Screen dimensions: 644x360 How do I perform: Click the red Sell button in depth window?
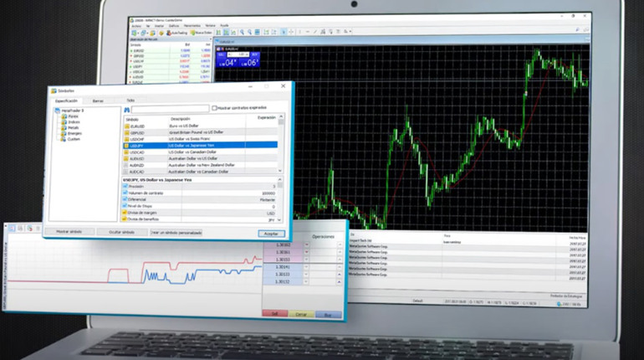pyautogui.click(x=275, y=314)
